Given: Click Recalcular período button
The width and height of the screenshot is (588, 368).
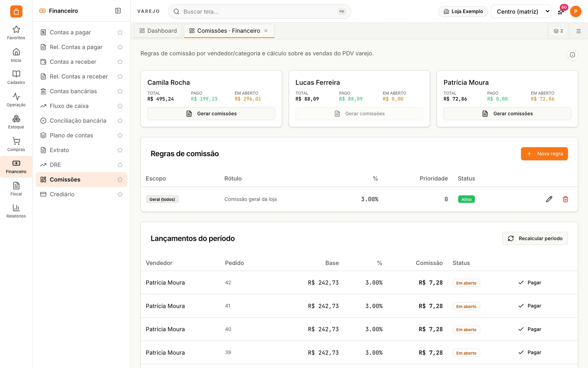Looking at the screenshot, I should (535, 238).
